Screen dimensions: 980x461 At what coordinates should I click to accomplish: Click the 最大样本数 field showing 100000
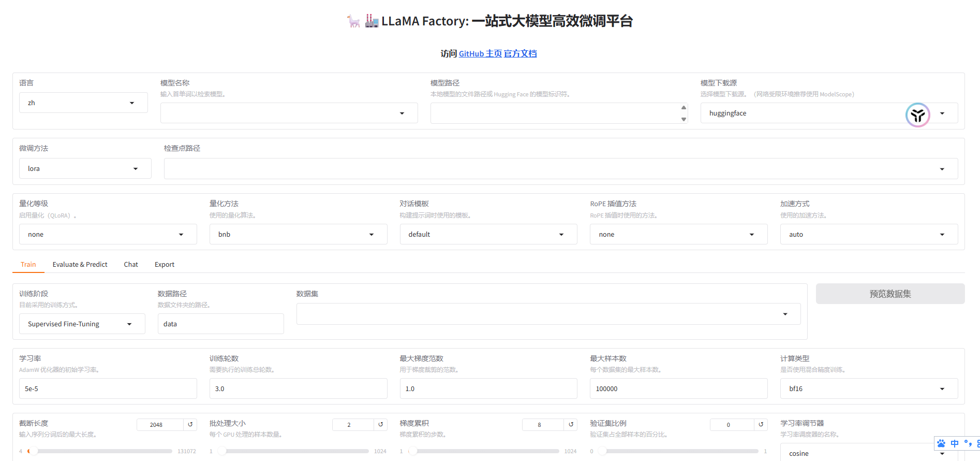pyautogui.click(x=679, y=388)
